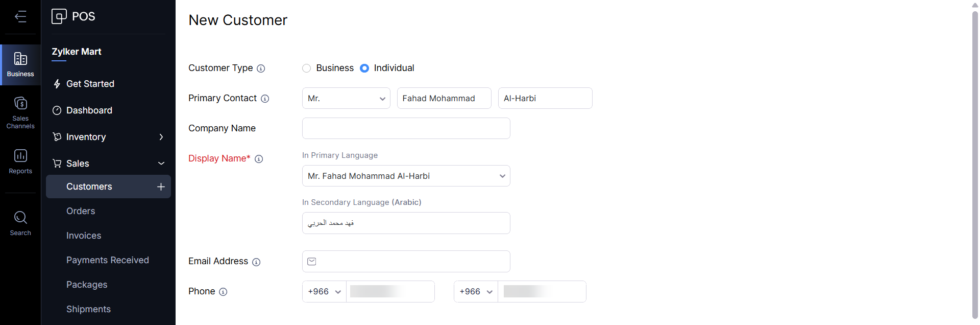The image size is (980, 325).
Task: Open Payments Received in the sidebar
Action: coord(108,260)
